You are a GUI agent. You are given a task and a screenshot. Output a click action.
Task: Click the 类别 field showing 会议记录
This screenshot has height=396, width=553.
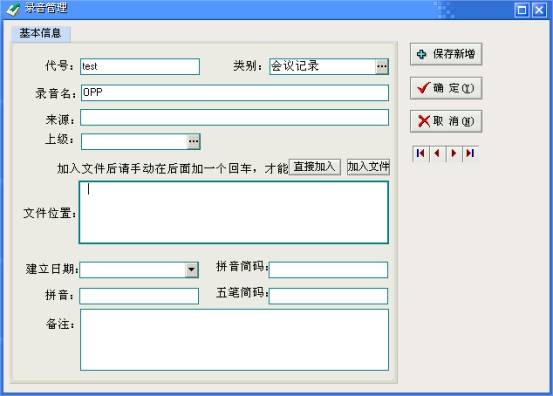tap(323, 66)
